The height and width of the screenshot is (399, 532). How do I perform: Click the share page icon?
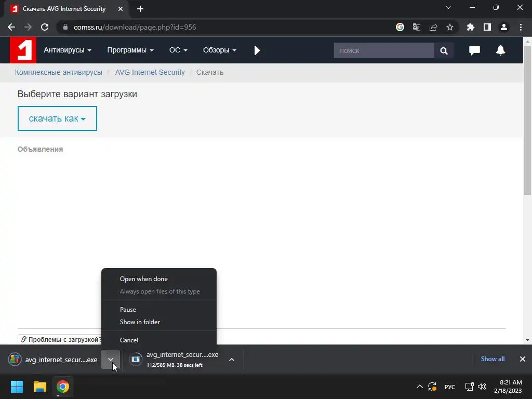433,27
